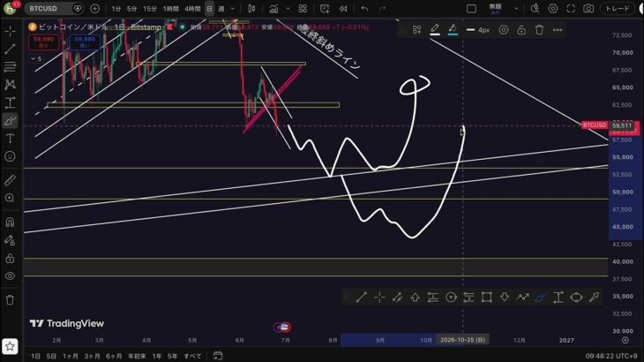
Task: Click the red 59,690 sell button
Action: point(43,42)
